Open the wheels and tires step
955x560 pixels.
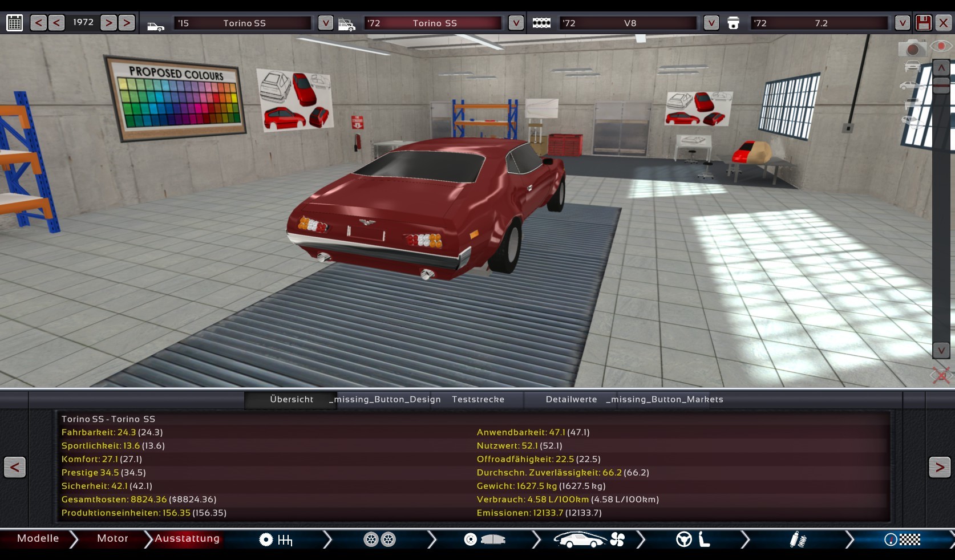(x=380, y=539)
